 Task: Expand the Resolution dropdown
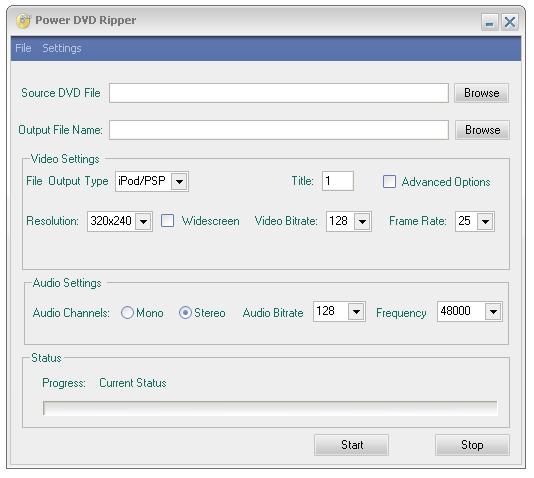143,222
